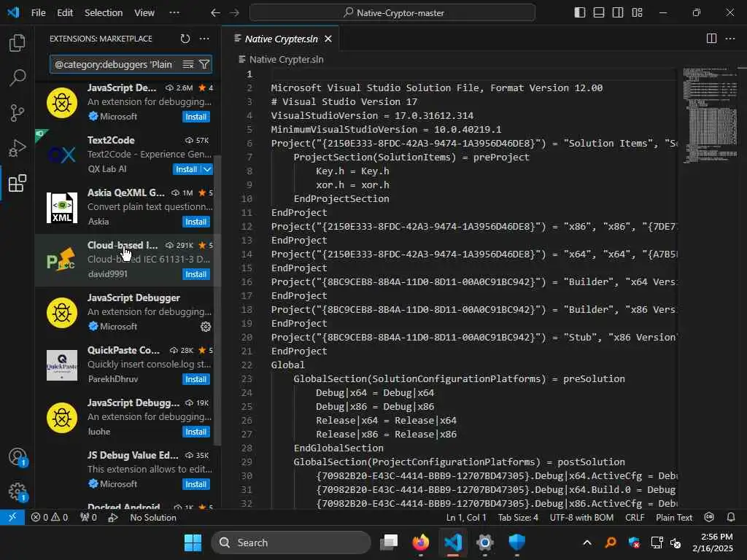Image resolution: width=747 pixels, height=560 pixels.
Task: Customize layout icon in title bar
Action: pos(637,13)
